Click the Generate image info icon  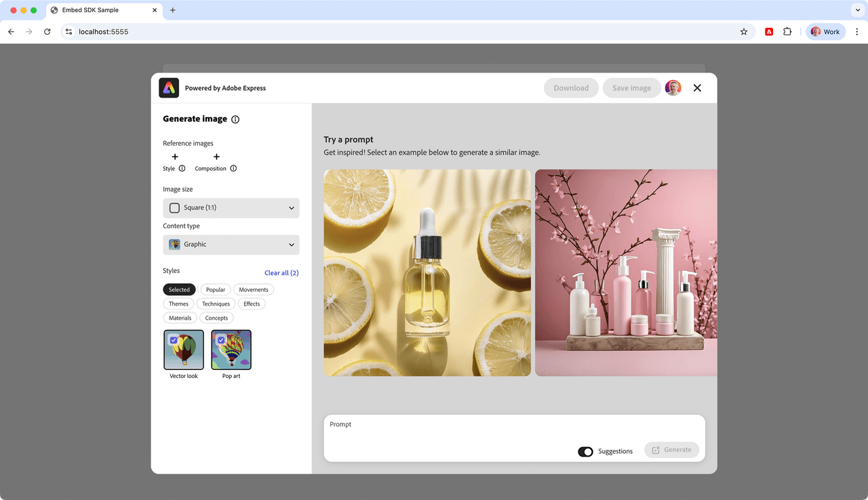point(235,119)
